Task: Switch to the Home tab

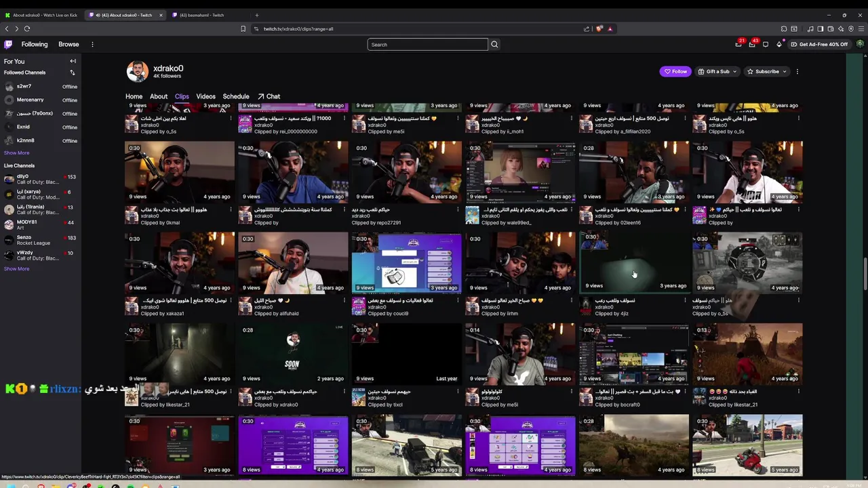Action: coord(134,96)
